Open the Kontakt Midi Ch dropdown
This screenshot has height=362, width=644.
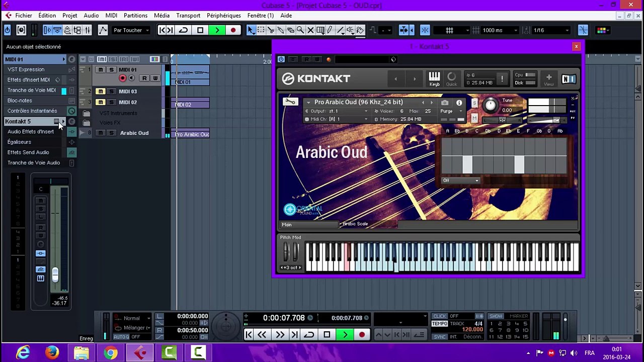[337, 119]
